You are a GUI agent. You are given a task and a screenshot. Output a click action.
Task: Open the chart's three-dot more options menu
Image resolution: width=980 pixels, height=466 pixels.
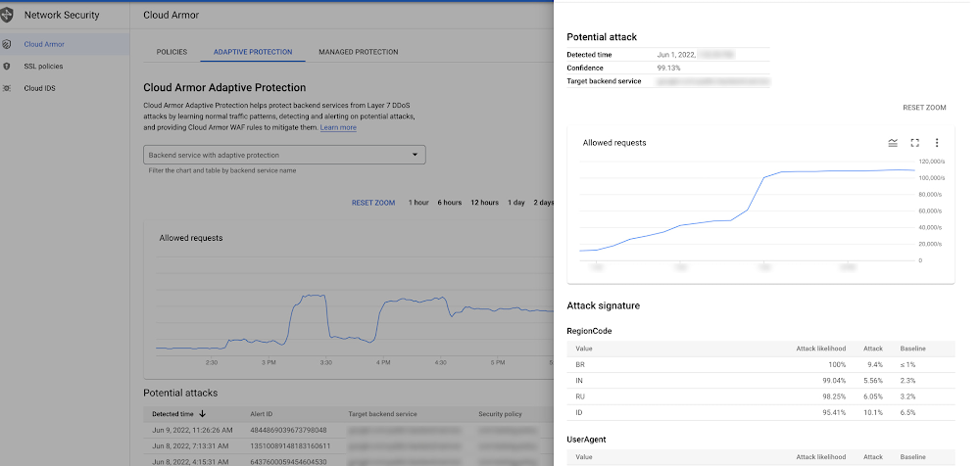pyautogui.click(x=937, y=143)
